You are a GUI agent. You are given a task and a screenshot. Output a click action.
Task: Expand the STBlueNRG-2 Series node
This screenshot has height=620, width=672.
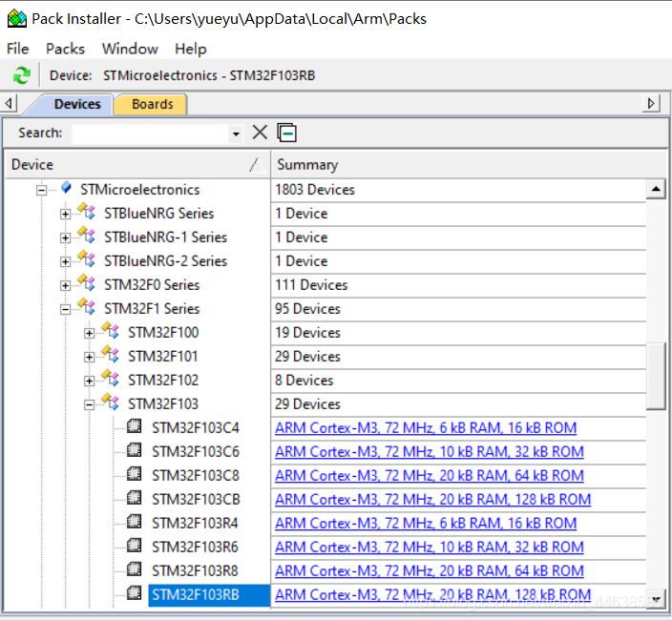[x=65, y=261]
